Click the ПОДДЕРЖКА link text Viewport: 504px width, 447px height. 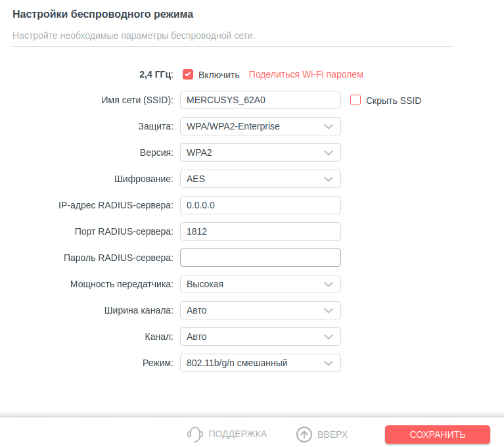coord(237,434)
